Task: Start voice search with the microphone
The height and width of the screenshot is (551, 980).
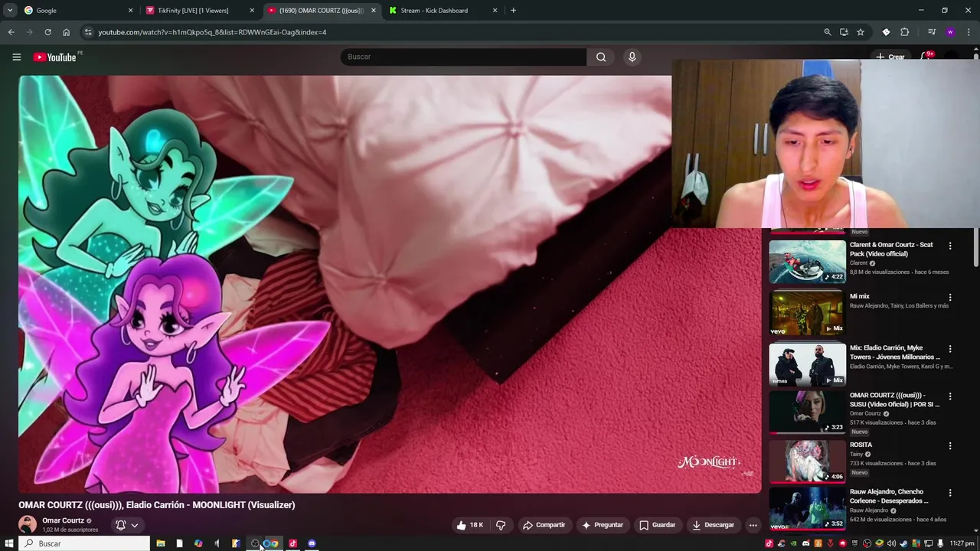Action: (x=632, y=57)
